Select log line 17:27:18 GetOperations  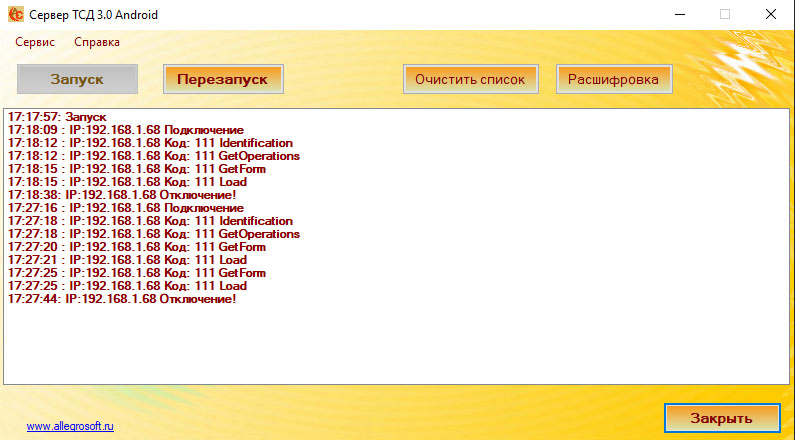(x=154, y=234)
